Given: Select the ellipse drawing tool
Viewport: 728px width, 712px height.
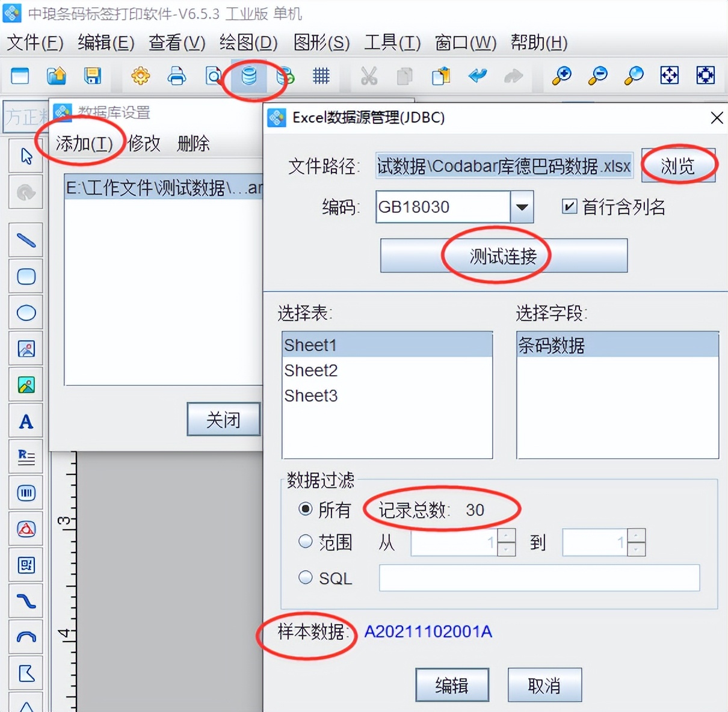Looking at the screenshot, I should [x=26, y=312].
